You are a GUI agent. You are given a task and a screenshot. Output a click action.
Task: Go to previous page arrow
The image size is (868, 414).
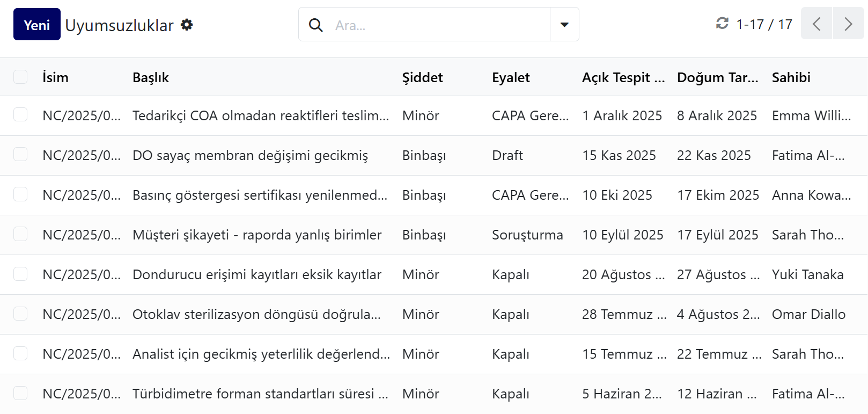pos(816,24)
